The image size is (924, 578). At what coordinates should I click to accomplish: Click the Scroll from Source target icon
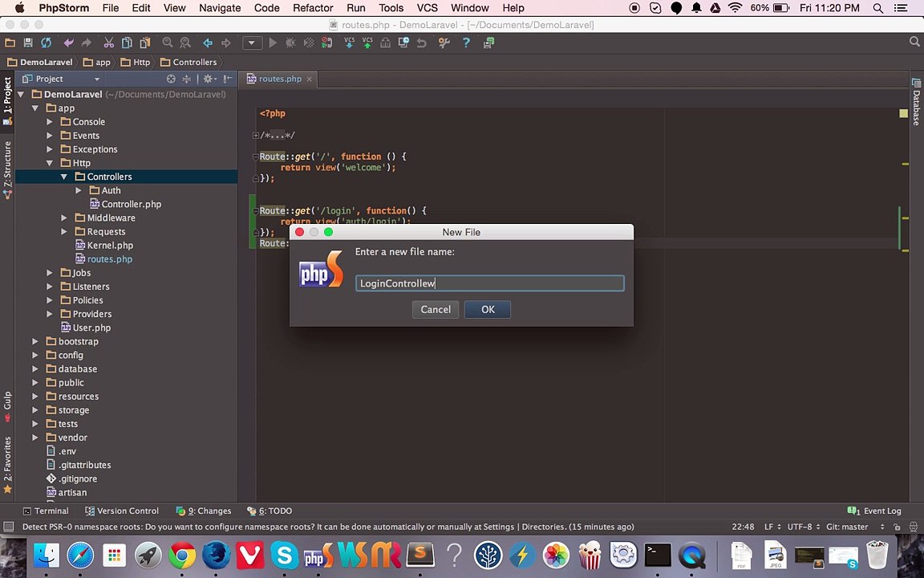[x=171, y=79]
